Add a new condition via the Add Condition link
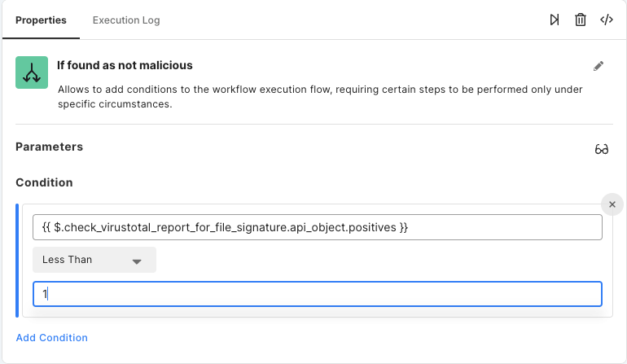This screenshot has height=364, width=627. (51, 338)
